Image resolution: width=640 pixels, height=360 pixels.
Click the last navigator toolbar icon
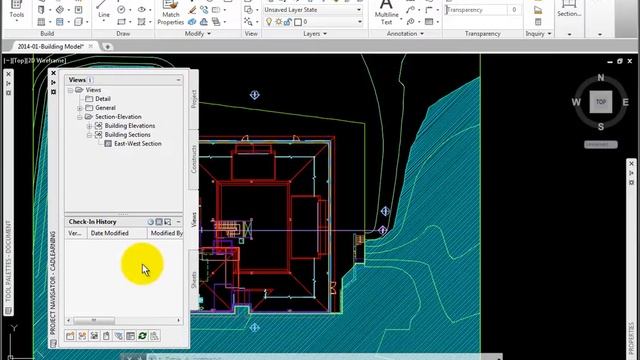pos(154,336)
